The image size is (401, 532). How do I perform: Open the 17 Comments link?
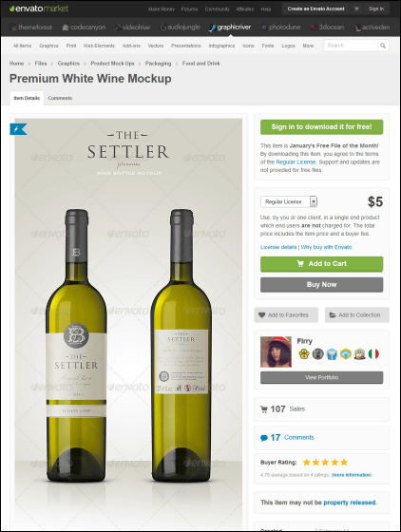coord(287,438)
